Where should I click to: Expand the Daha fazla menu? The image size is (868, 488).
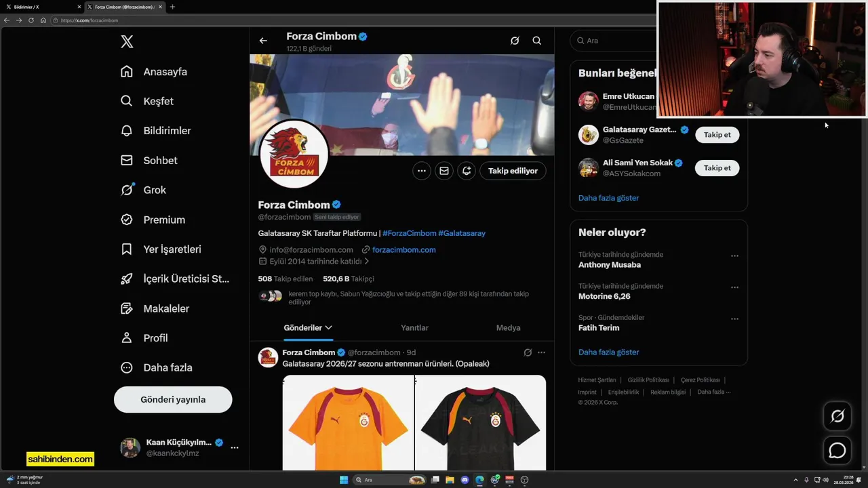pyautogui.click(x=157, y=367)
